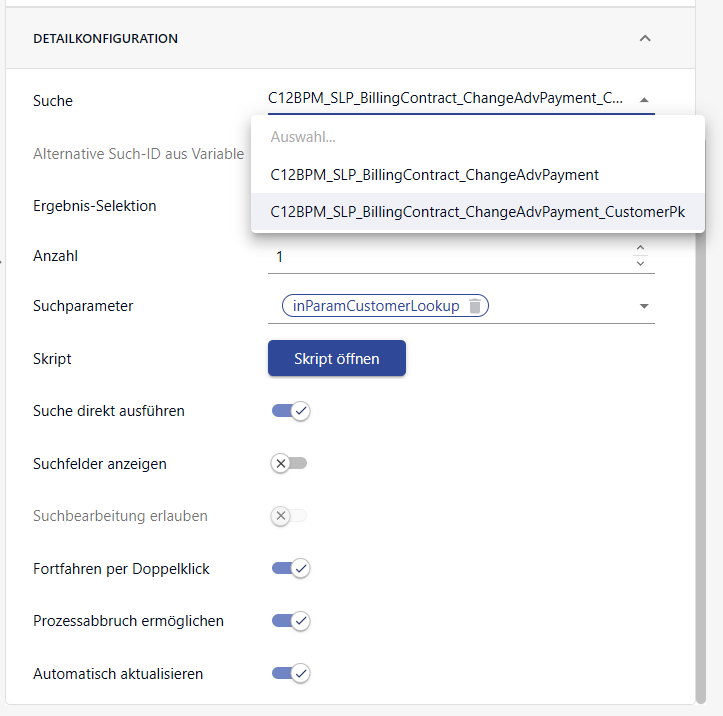Turn off Prozessabbruch ermöglichen switch
The image size is (723, 716).
point(291,621)
